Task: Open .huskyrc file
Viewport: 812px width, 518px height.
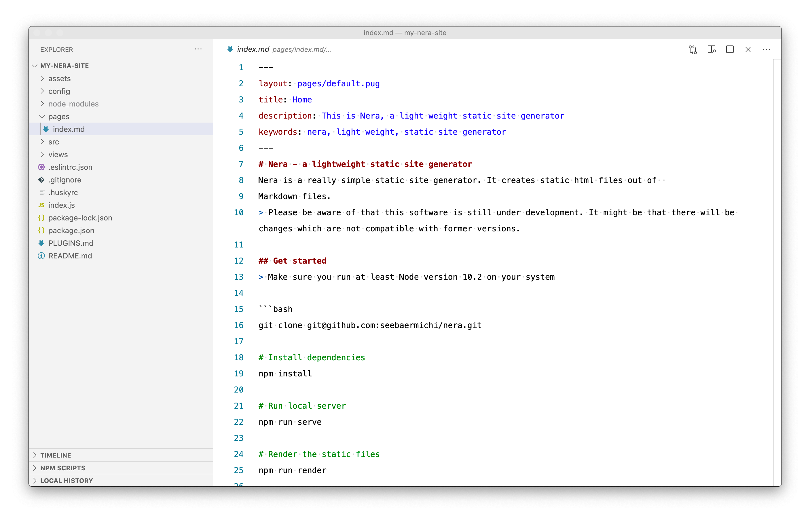Action: pyautogui.click(x=121, y=193)
